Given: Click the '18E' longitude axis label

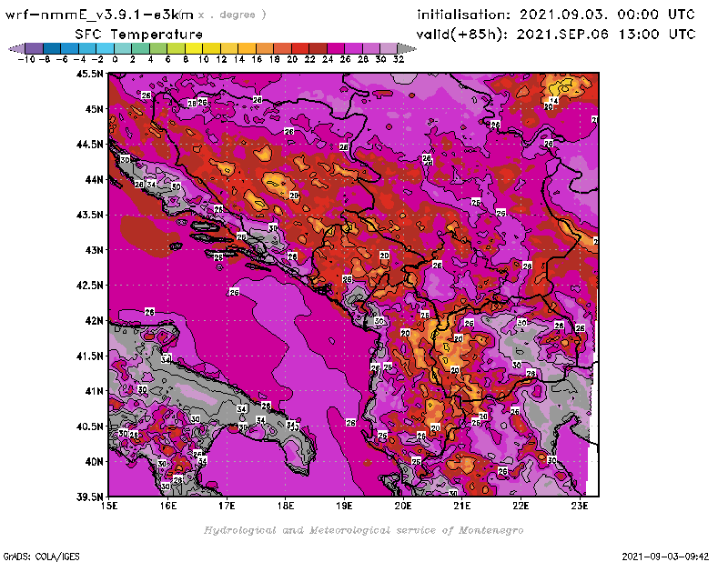Looking at the screenshot, I should click(286, 506).
